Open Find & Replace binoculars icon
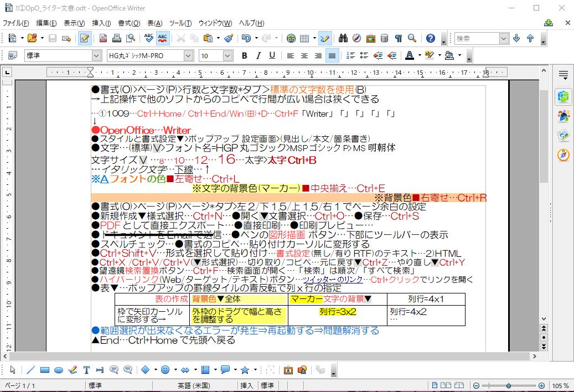Screen dimensions: 574x392 [343, 38]
